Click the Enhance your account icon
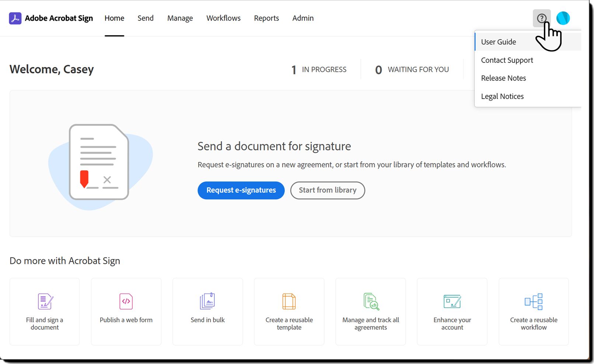594x364 pixels. tap(452, 301)
